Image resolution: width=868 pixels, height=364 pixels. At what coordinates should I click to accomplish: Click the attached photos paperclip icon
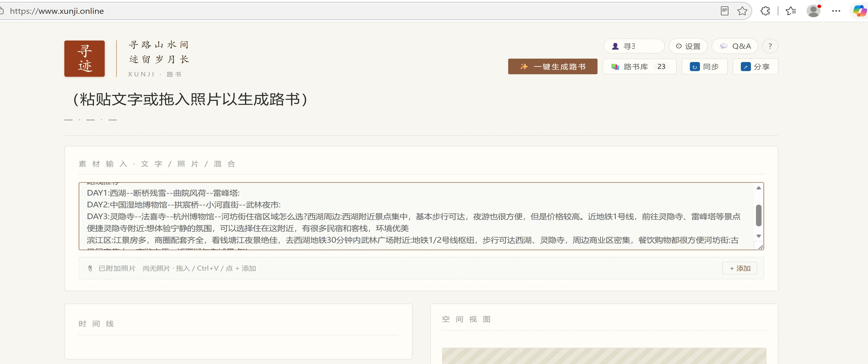[x=90, y=268]
